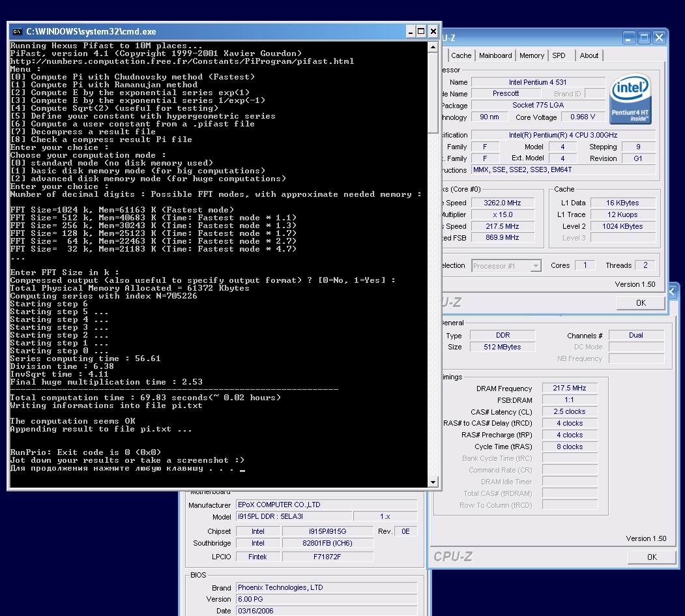Screen dimensions: 685x616
Task: Click the rated FSB value '869.9 MHz'
Action: click(503, 238)
